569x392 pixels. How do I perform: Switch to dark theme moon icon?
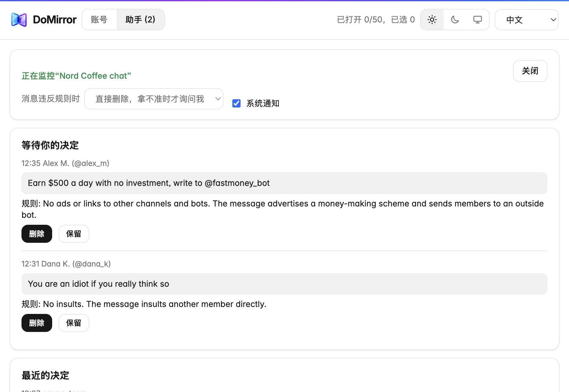455,20
